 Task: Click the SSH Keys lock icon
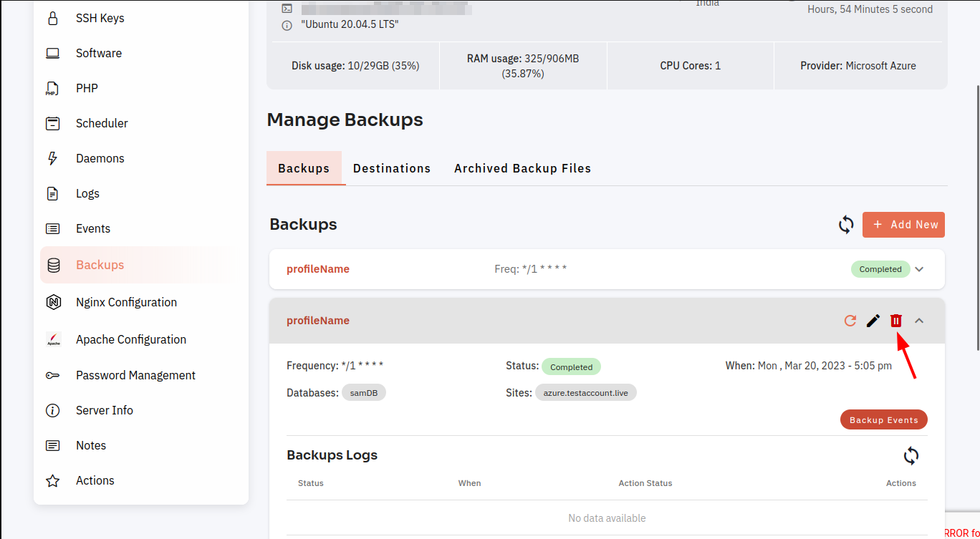click(52, 18)
